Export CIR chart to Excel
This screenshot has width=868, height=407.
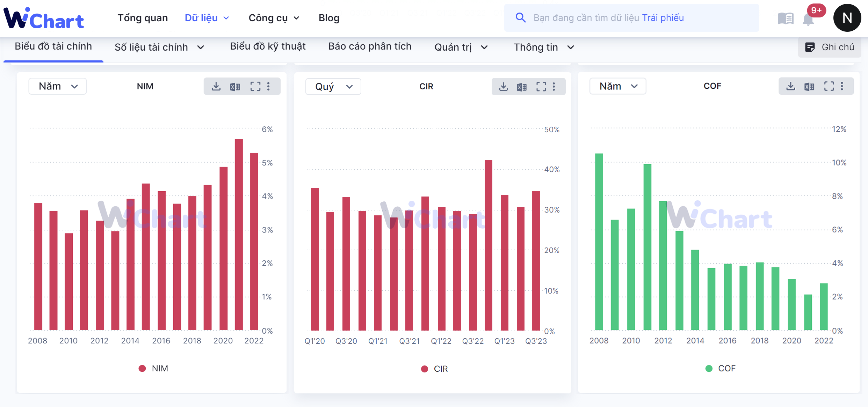522,87
